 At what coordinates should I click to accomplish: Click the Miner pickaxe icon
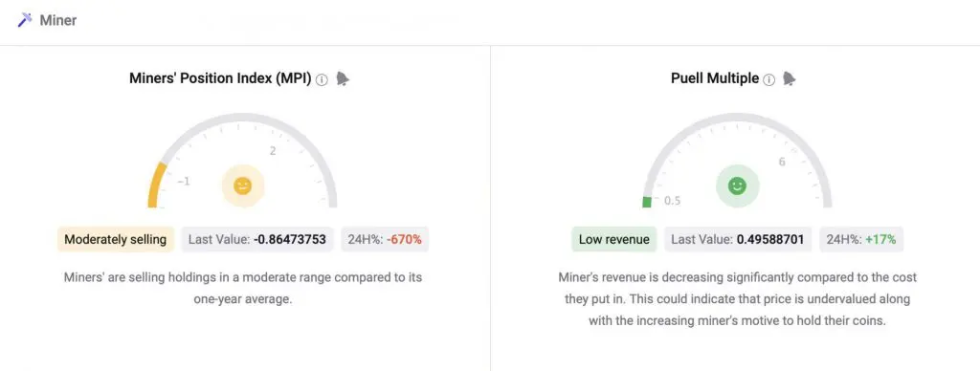[x=24, y=20]
